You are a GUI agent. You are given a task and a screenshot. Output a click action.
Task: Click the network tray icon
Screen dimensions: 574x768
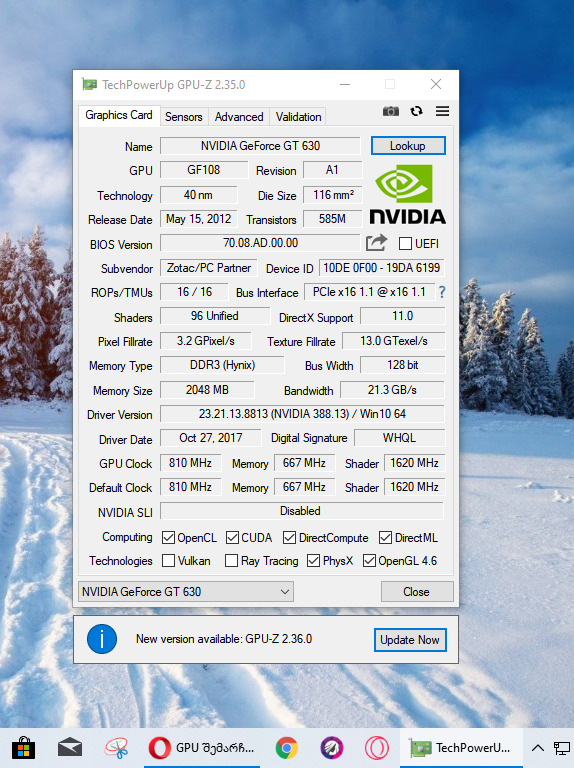(562, 748)
